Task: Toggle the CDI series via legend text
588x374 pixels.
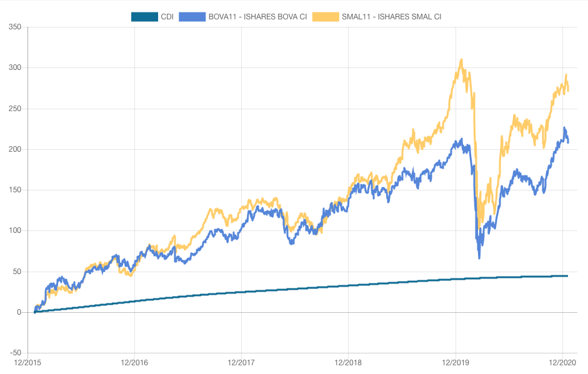Action: point(167,17)
